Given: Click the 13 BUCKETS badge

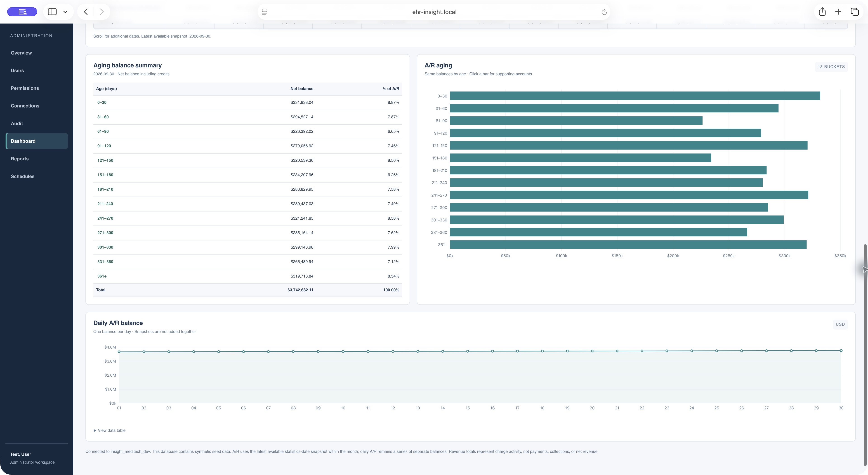Looking at the screenshot, I should tap(831, 67).
